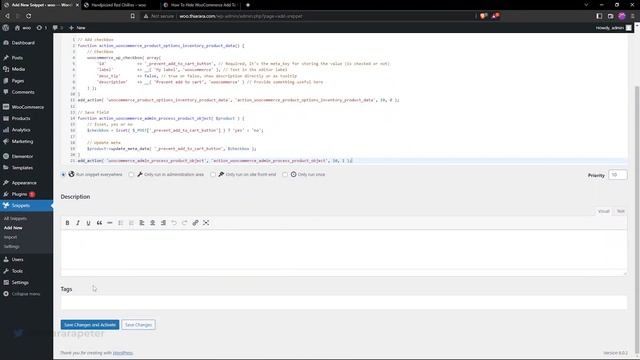Create bulleted list in description
Screen dimensions: 640x360
click(x=120, y=223)
